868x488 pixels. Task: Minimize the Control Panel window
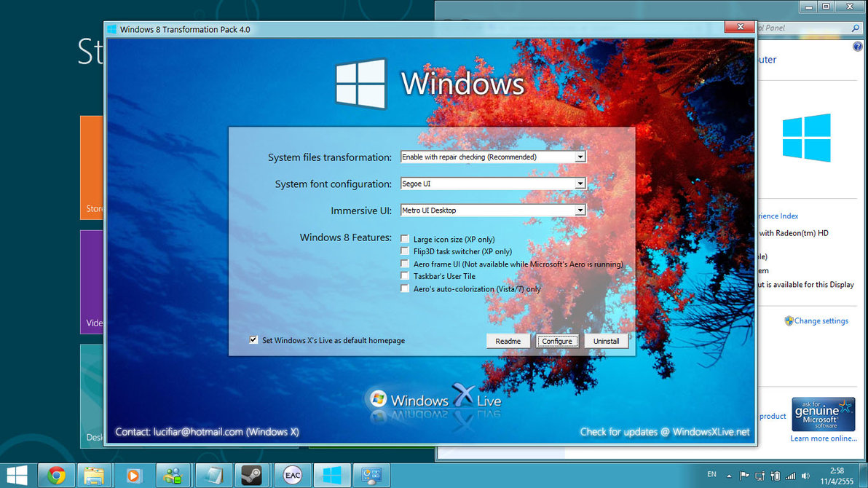click(x=809, y=7)
